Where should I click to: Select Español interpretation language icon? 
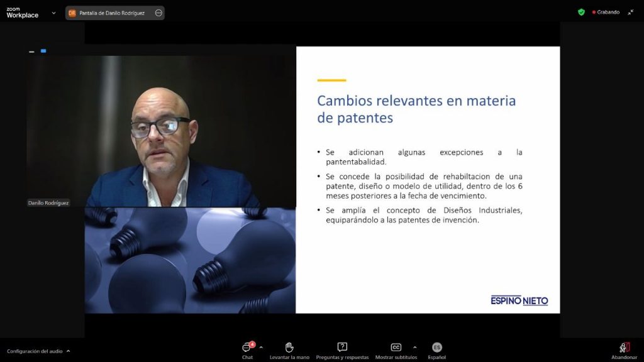point(436,348)
